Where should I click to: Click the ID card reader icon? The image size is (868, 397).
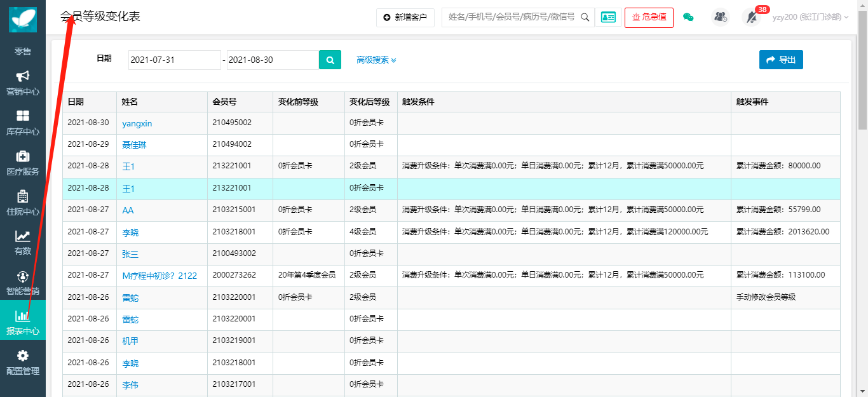coord(608,17)
